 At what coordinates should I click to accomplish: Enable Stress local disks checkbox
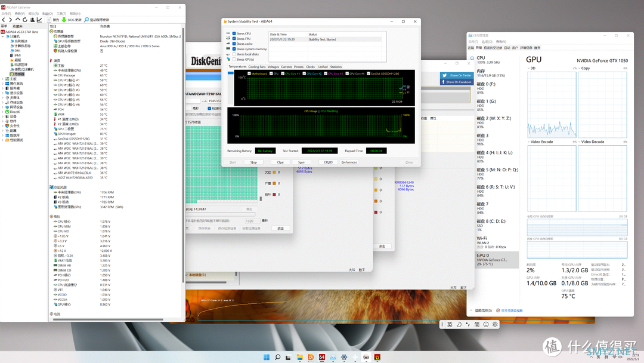tap(234, 54)
